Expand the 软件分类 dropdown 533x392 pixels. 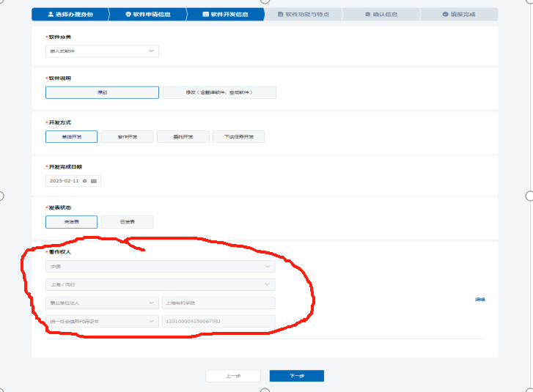click(x=102, y=51)
